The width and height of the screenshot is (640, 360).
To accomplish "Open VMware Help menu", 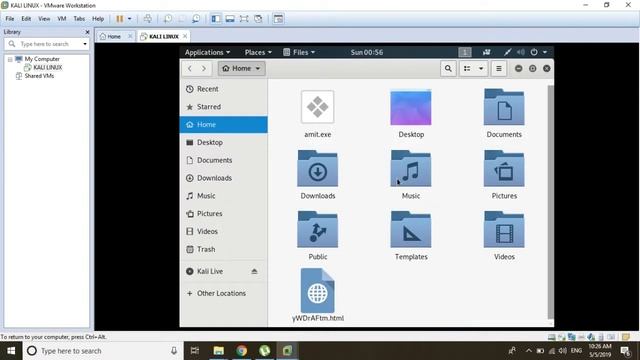I will [x=98, y=19].
